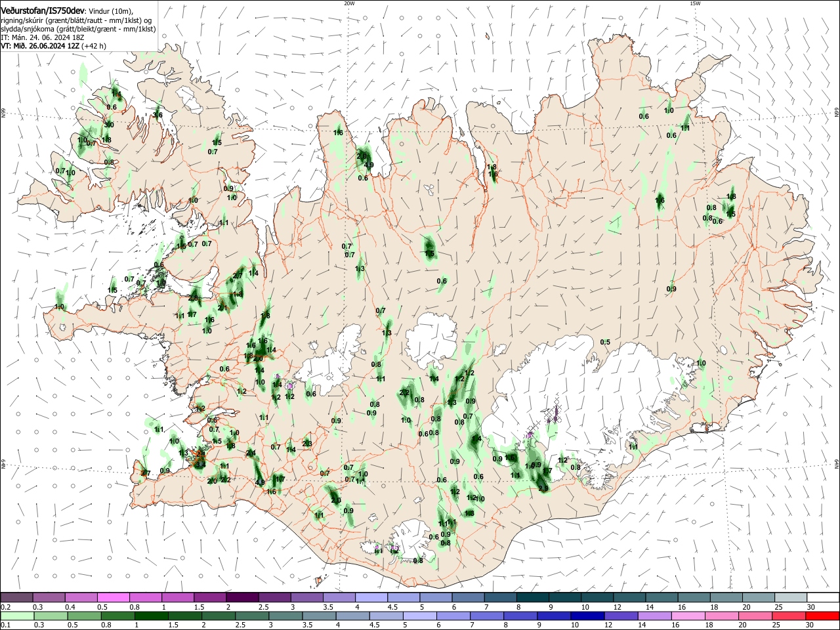
Task: Click the 'VT: Mið. 26.06.2024 12Z (+42 h)' line
Action: click(54, 46)
